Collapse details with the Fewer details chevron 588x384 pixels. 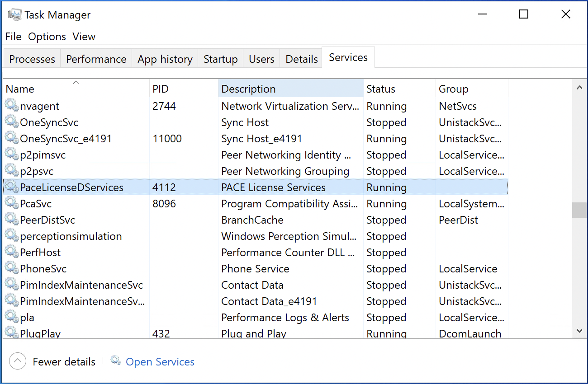tap(17, 361)
